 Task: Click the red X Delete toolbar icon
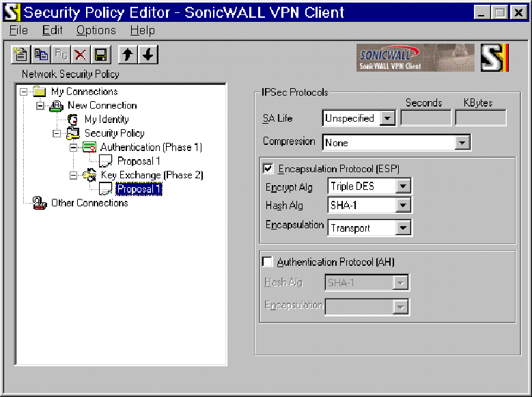pos(81,55)
